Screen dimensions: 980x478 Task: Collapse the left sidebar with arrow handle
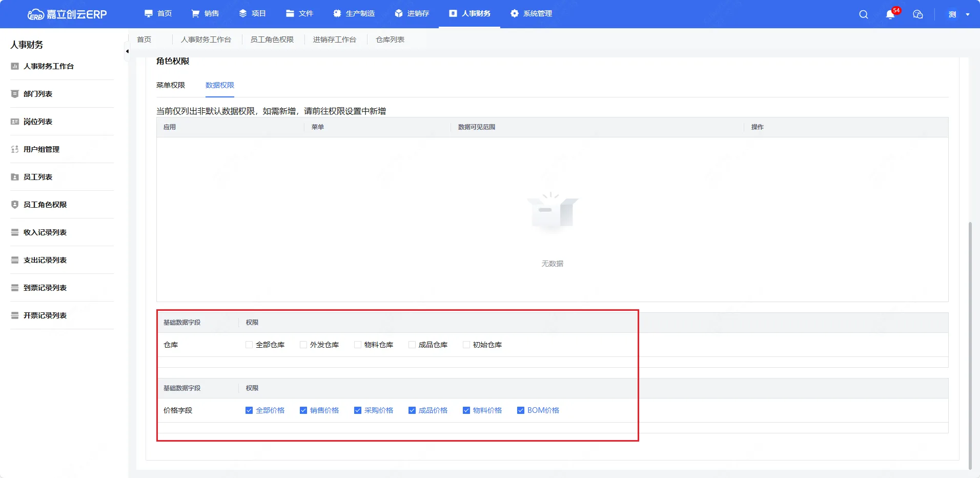[127, 51]
